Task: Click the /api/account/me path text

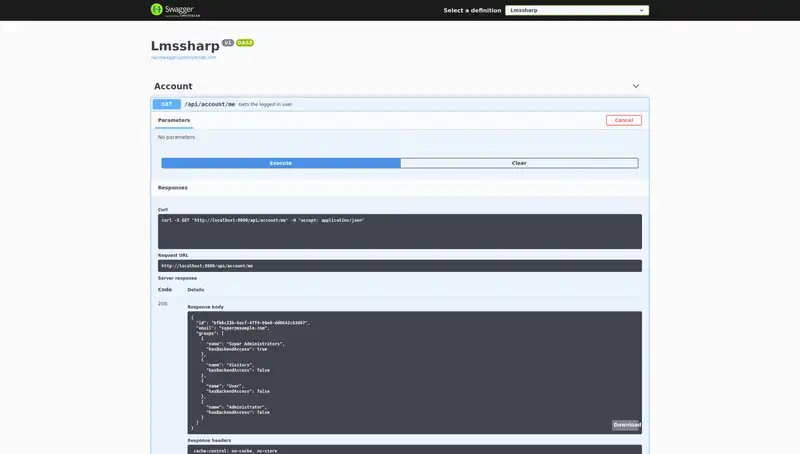Action: [x=210, y=104]
